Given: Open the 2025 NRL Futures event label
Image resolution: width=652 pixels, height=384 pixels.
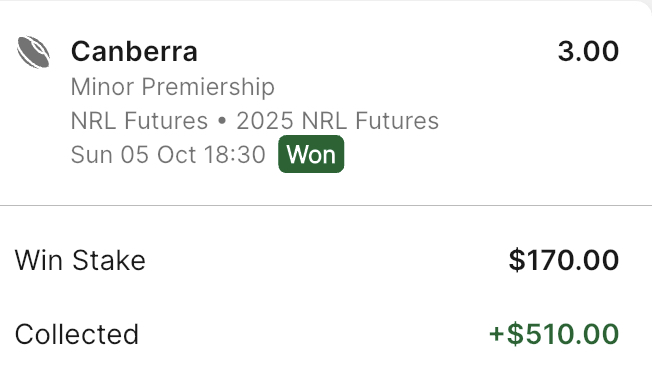Looking at the screenshot, I should pos(337,121).
